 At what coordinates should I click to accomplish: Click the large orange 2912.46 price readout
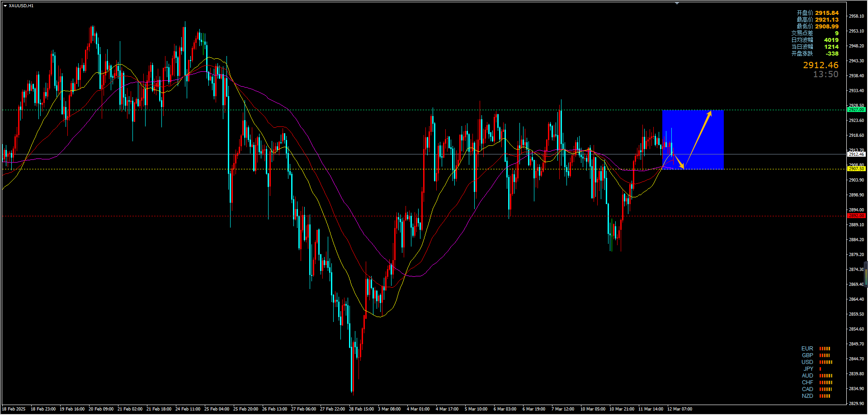[821, 65]
